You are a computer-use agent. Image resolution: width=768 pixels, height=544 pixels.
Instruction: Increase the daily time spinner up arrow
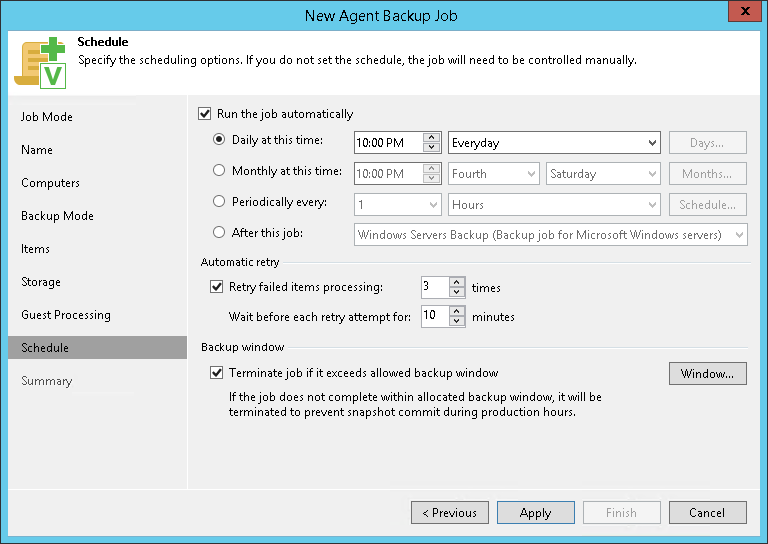432,138
